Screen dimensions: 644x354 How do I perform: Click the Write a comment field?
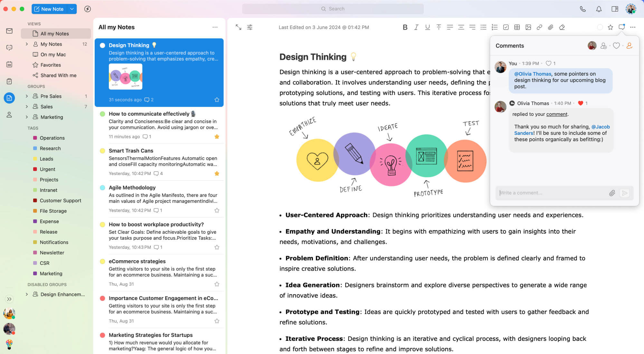point(551,193)
